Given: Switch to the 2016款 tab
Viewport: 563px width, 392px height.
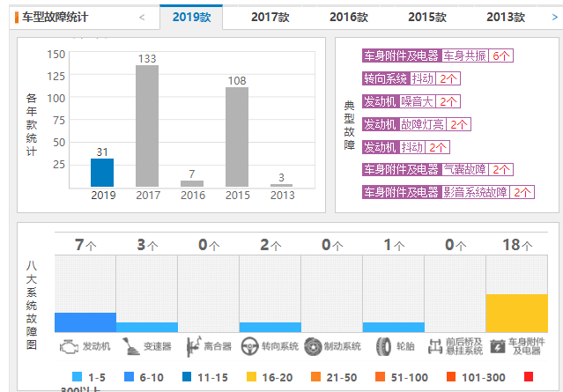Looking at the screenshot, I should [x=349, y=17].
